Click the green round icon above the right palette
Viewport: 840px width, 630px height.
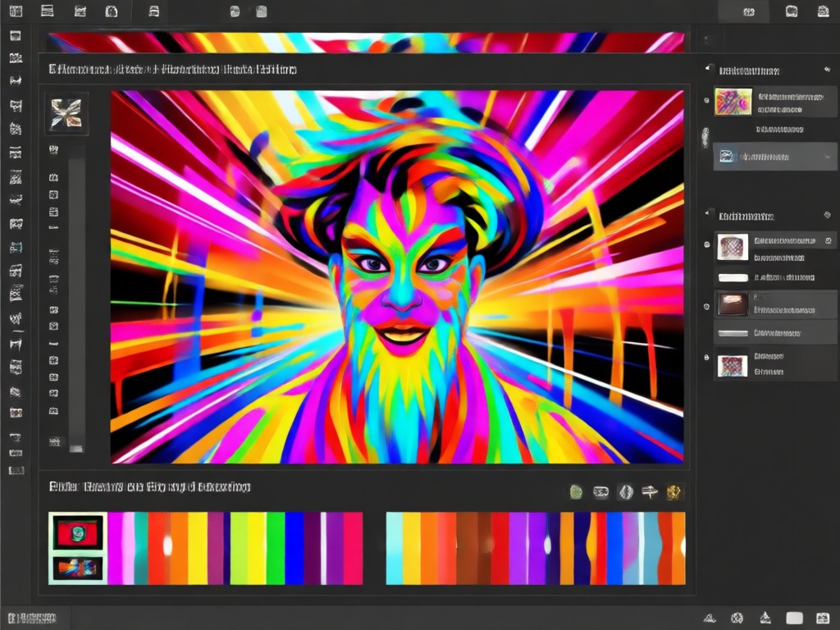click(576, 492)
